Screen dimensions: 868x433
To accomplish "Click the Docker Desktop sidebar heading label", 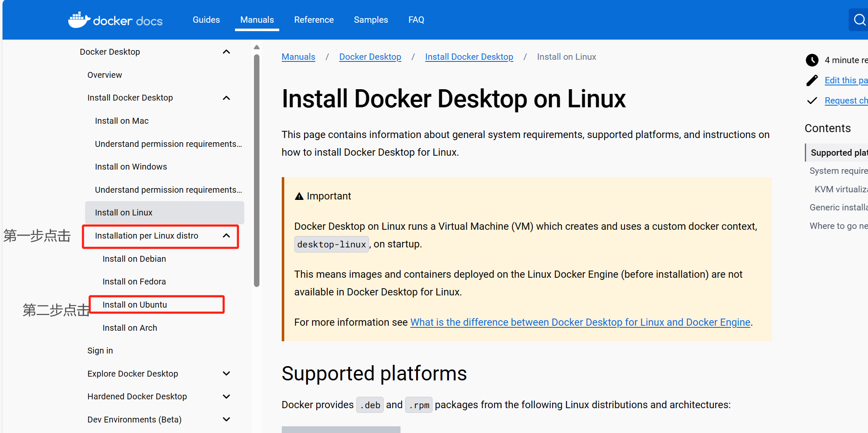I will coord(110,52).
